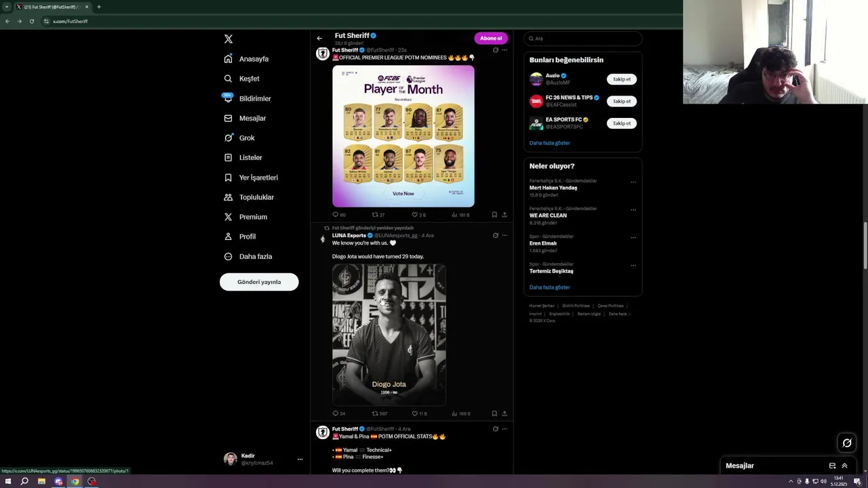The height and width of the screenshot is (488, 868).
Task: Repost the LUNA Esports post
Action: pos(379,413)
